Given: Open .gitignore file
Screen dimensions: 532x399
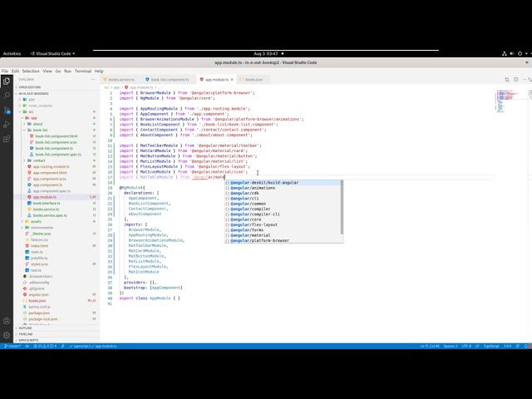Looking at the screenshot, I should point(37,288).
